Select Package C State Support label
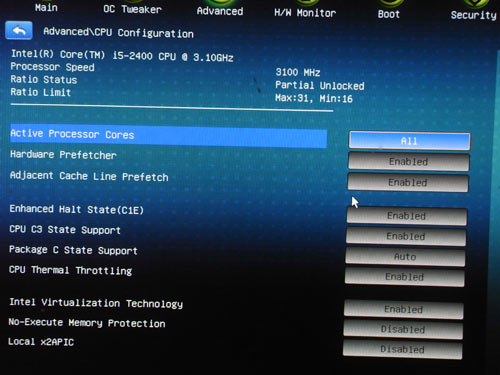This screenshot has width=500, height=375. pos(73,250)
